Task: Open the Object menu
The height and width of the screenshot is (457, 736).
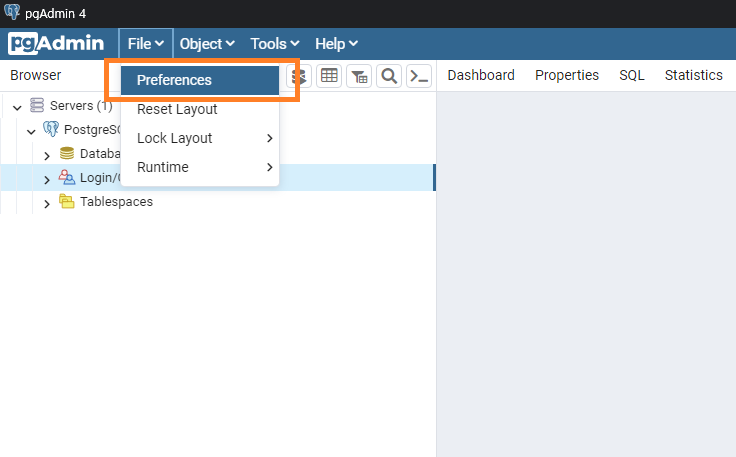Action: point(207,44)
